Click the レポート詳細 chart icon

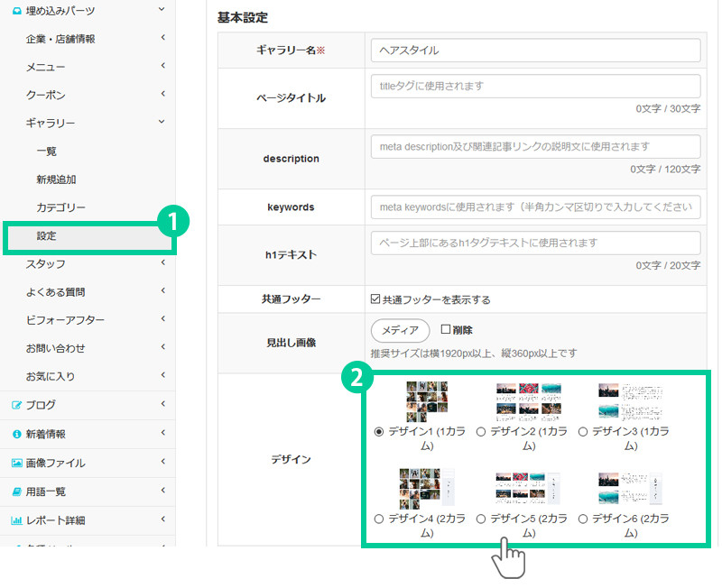coord(16,520)
